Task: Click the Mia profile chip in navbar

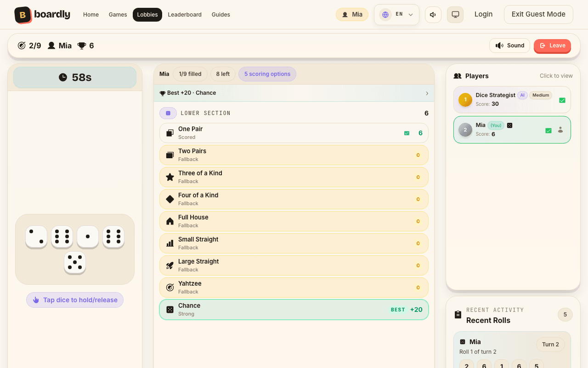Action: [352, 15]
